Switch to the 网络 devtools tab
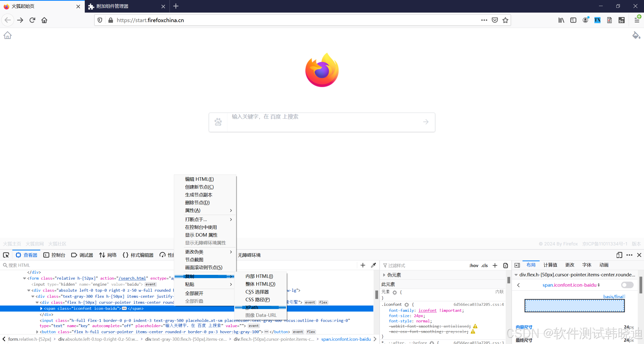Screen dimensions: 644x344 pos(108,255)
